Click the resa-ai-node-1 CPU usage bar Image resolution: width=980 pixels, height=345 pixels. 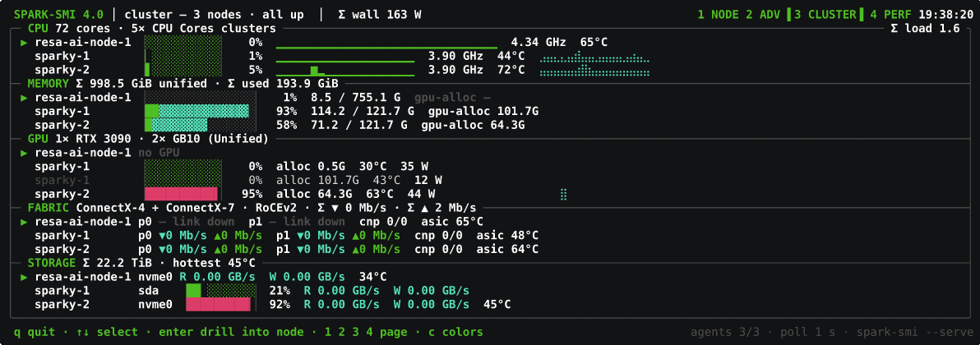183,43
